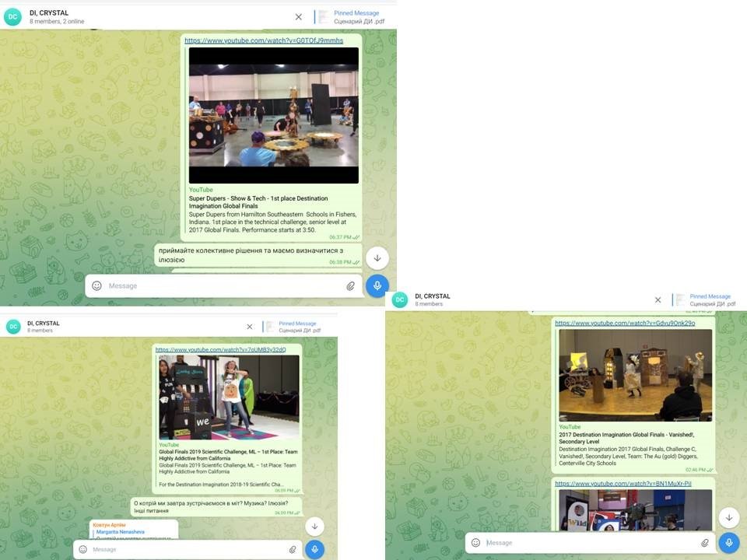
Task: Go to the newest messages in the Vanished video chat window
Action: click(x=729, y=517)
